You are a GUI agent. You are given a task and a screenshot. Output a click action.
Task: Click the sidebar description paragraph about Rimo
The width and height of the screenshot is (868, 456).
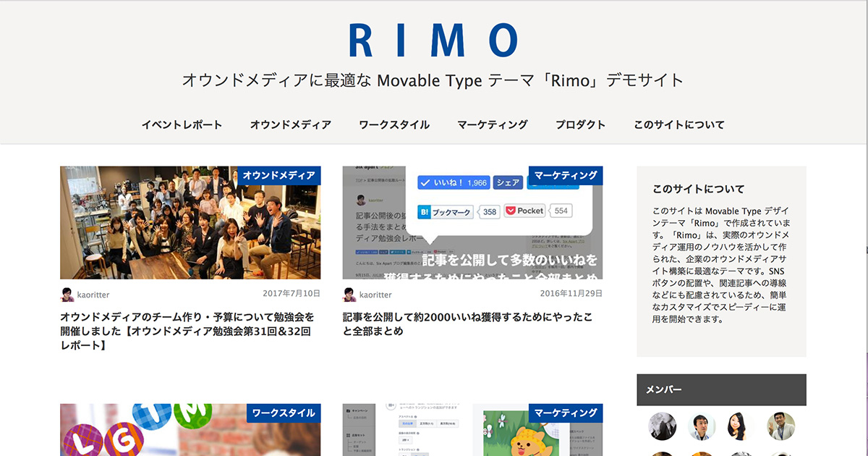click(x=721, y=265)
